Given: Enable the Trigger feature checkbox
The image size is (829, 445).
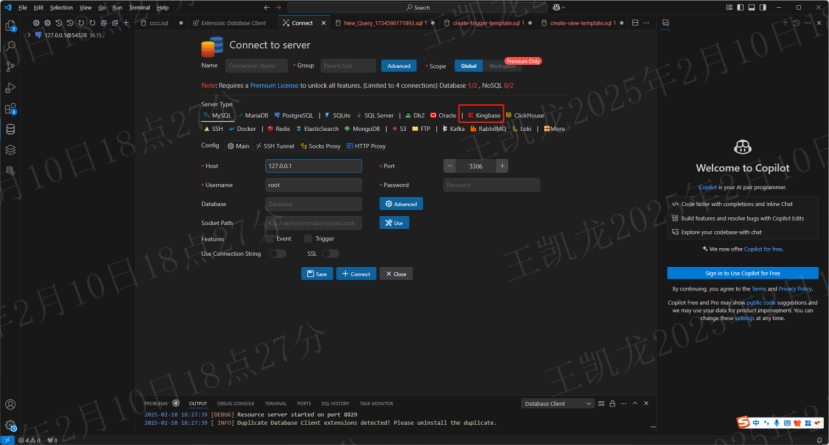Looking at the screenshot, I should coord(308,239).
